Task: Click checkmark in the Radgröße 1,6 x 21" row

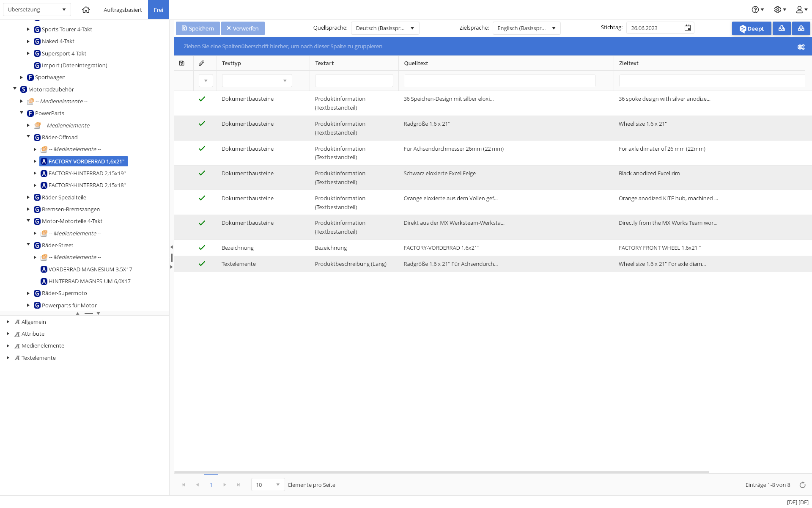Action: (x=202, y=124)
